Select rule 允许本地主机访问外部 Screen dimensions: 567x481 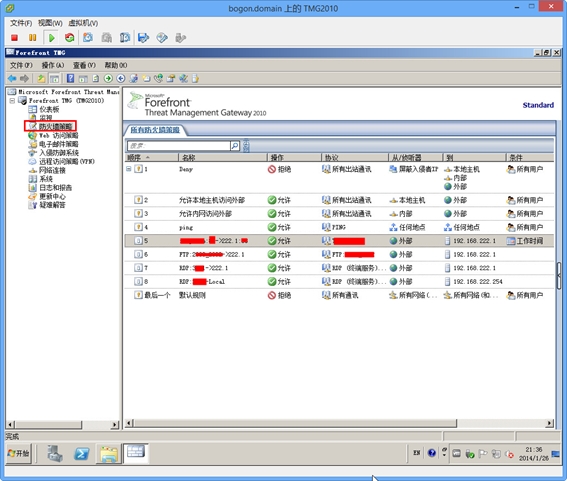click(212, 200)
